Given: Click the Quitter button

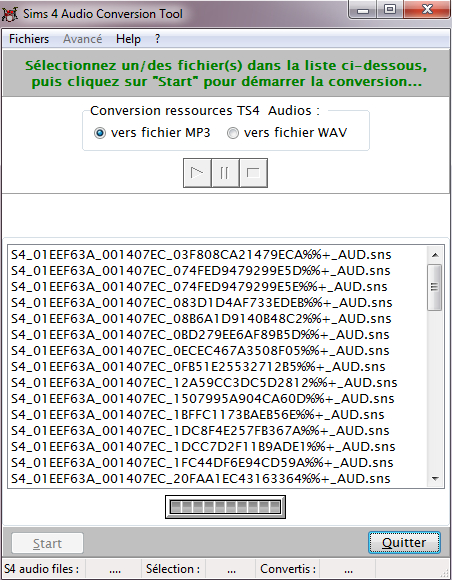Looking at the screenshot, I should pos(404,543).
